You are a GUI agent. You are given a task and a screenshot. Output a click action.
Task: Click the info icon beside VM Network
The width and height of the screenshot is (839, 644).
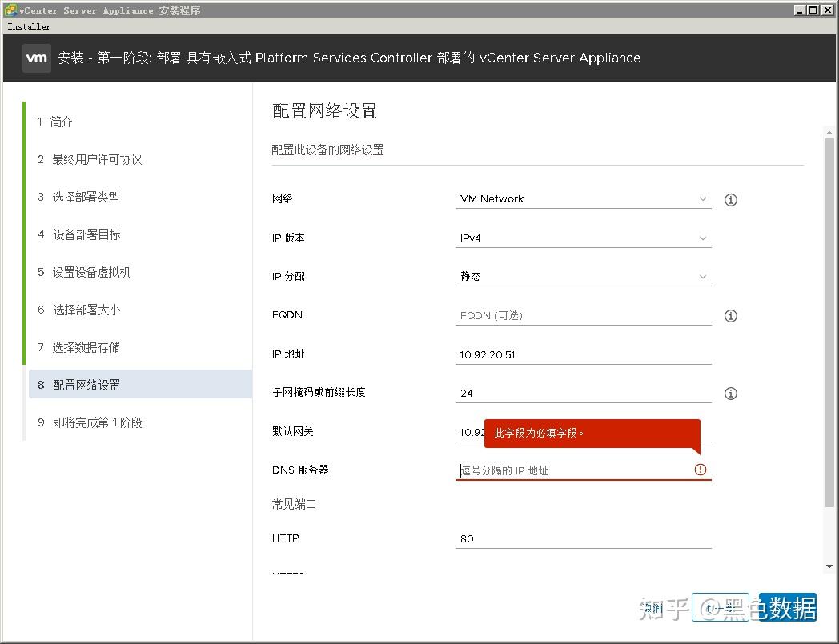(x=730, y=199)
